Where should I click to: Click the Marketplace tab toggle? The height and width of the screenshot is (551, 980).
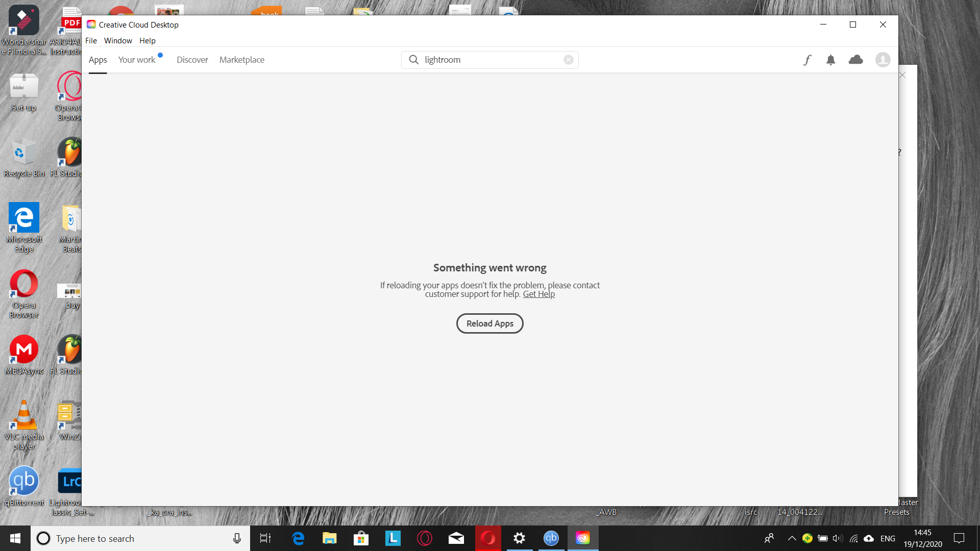click(x=241, y=60)
